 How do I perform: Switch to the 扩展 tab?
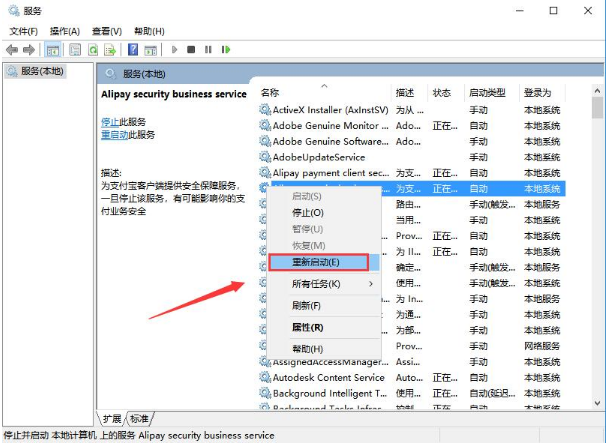click(x=112, y=419)
